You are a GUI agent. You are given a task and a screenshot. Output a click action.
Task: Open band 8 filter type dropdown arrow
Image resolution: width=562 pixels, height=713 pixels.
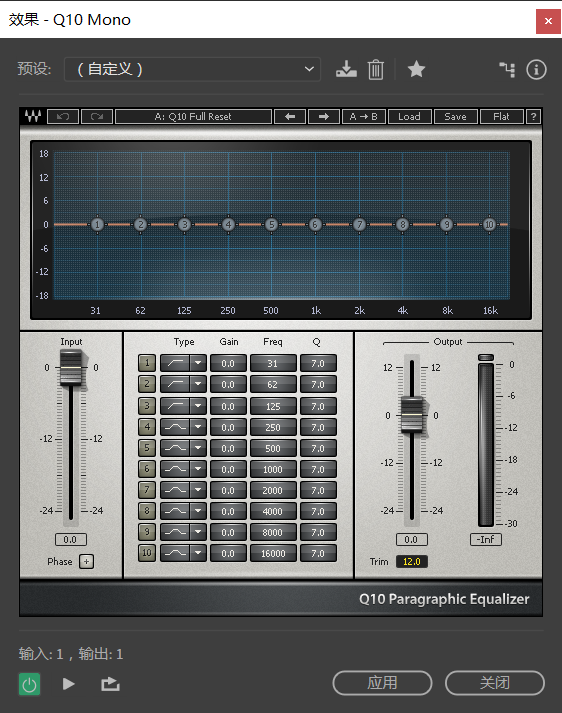click(198, 511)
